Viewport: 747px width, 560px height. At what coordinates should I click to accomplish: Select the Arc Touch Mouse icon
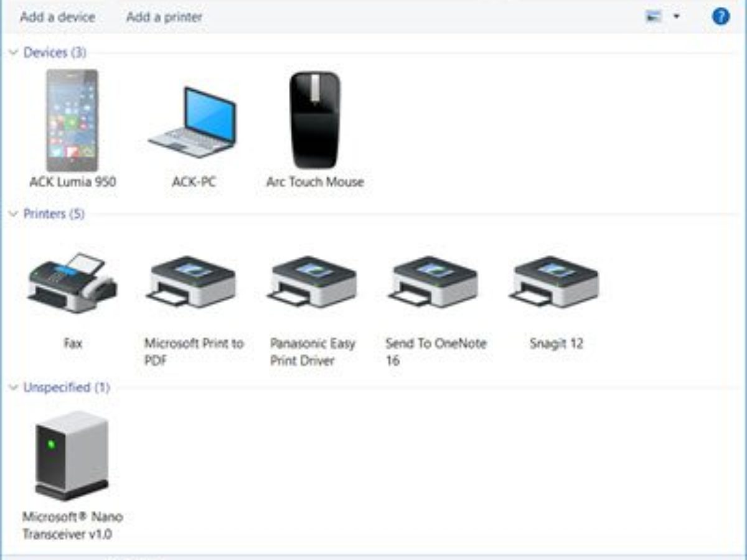315,120
